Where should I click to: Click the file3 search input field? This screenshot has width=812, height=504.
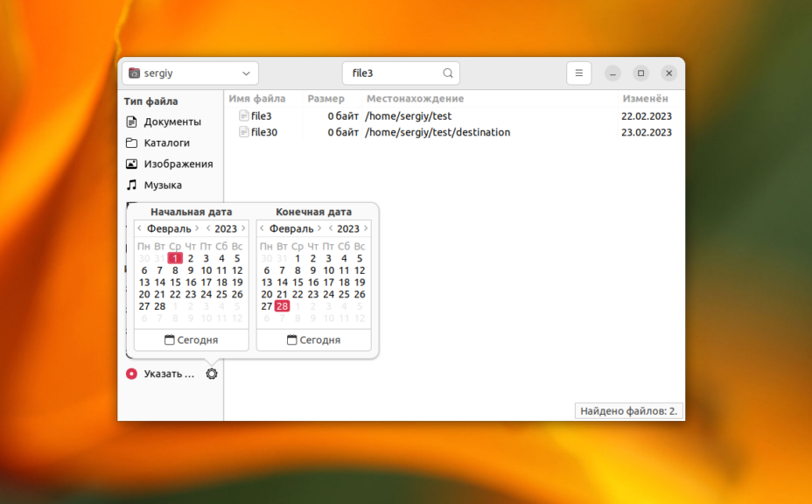(394, 73)
